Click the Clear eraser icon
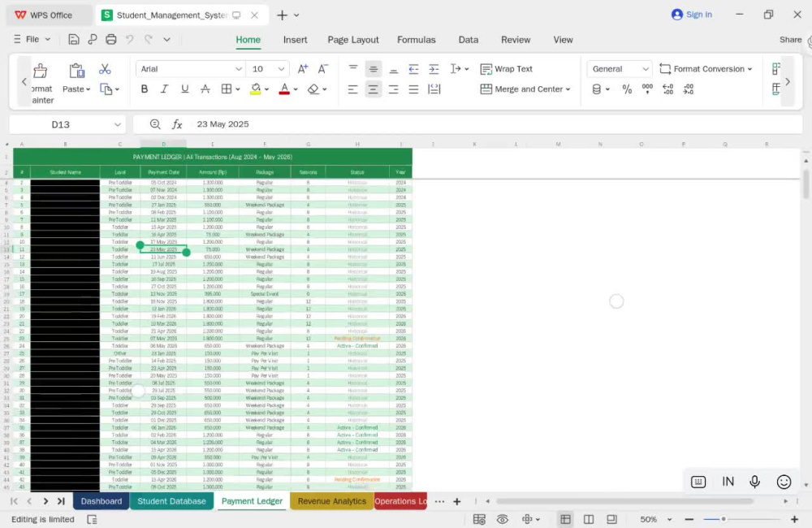The image size is (812, 528). pyautogui.click(x=313, y=89)
